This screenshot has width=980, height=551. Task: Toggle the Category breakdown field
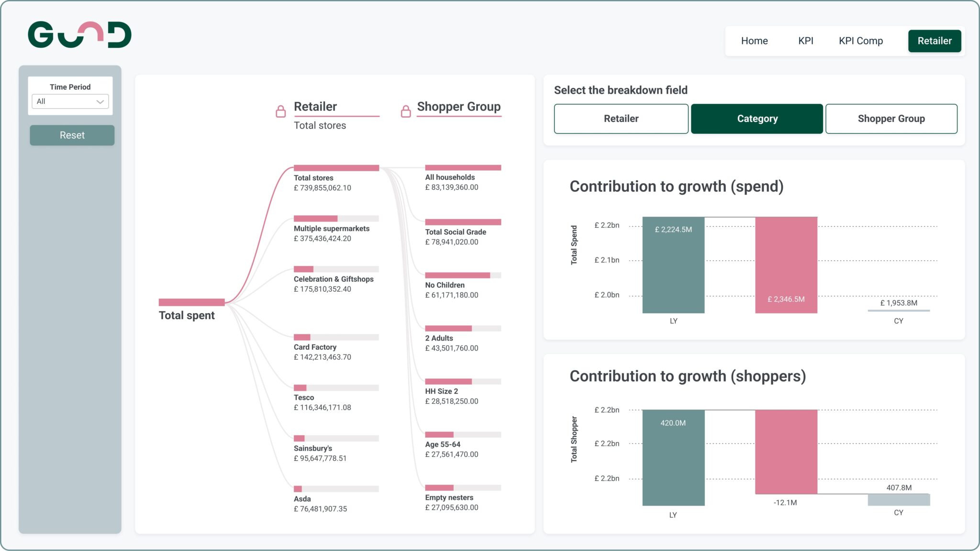coord(757,118)
